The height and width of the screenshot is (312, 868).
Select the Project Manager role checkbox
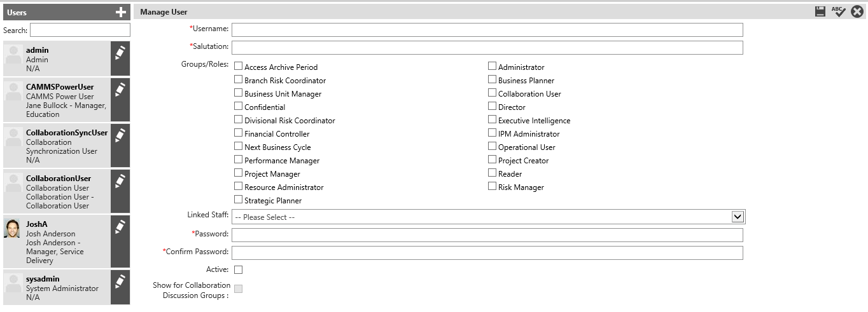(239, 173)
